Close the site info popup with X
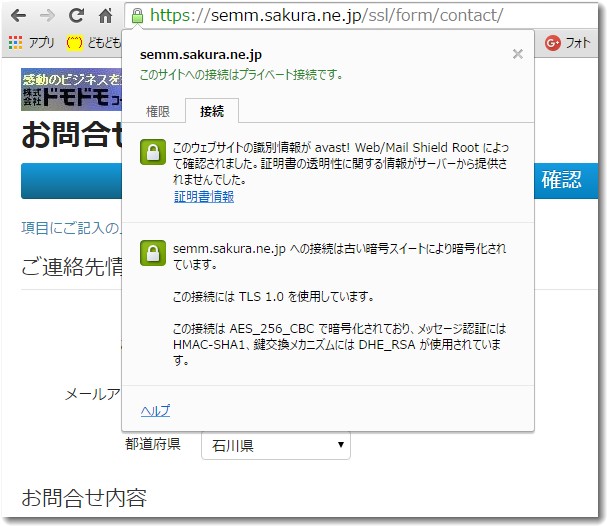 [518, 54]
